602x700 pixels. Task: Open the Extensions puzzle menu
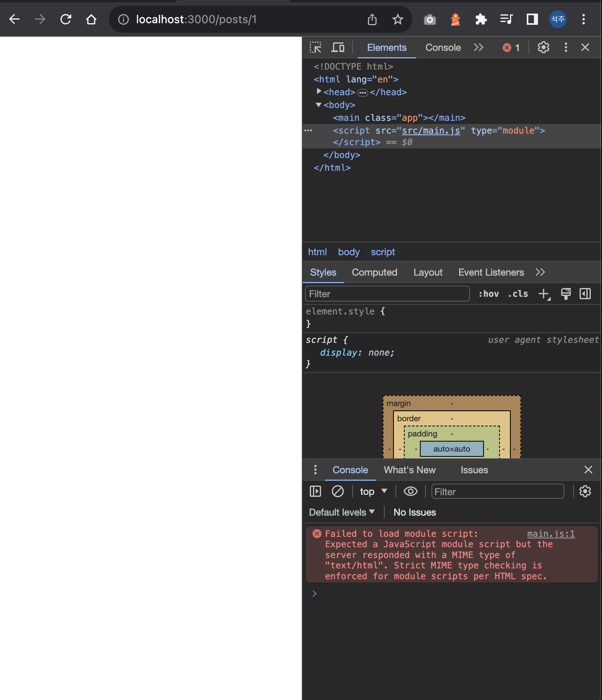[x=481, y=19]
